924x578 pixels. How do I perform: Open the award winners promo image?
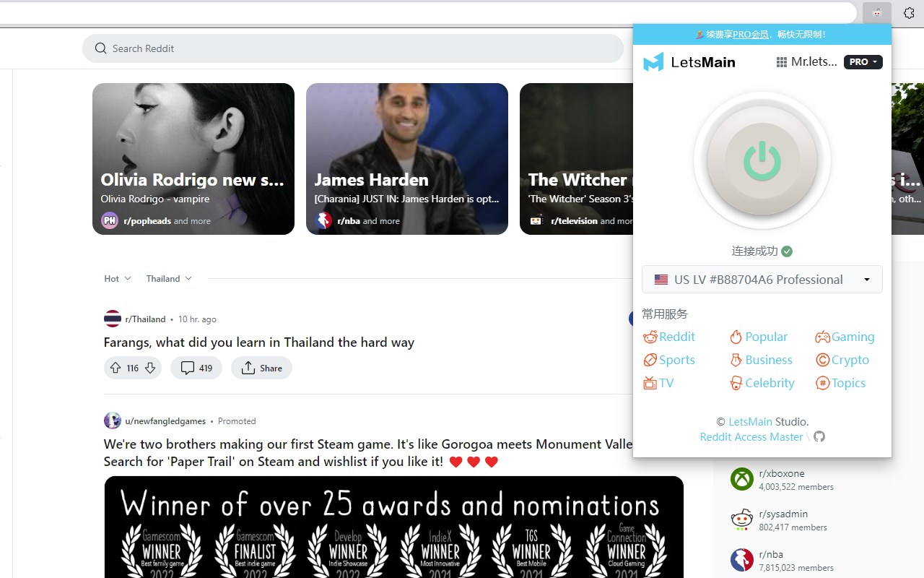(394, 527)
